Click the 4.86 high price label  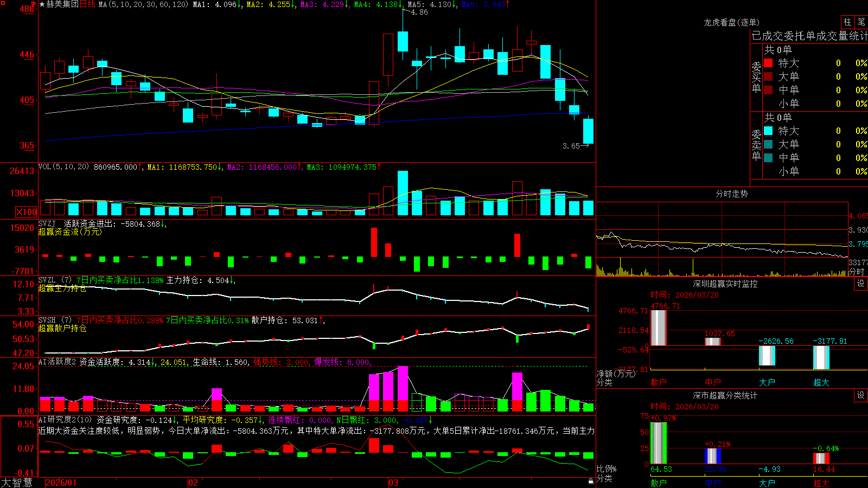(x=419, y=12)
